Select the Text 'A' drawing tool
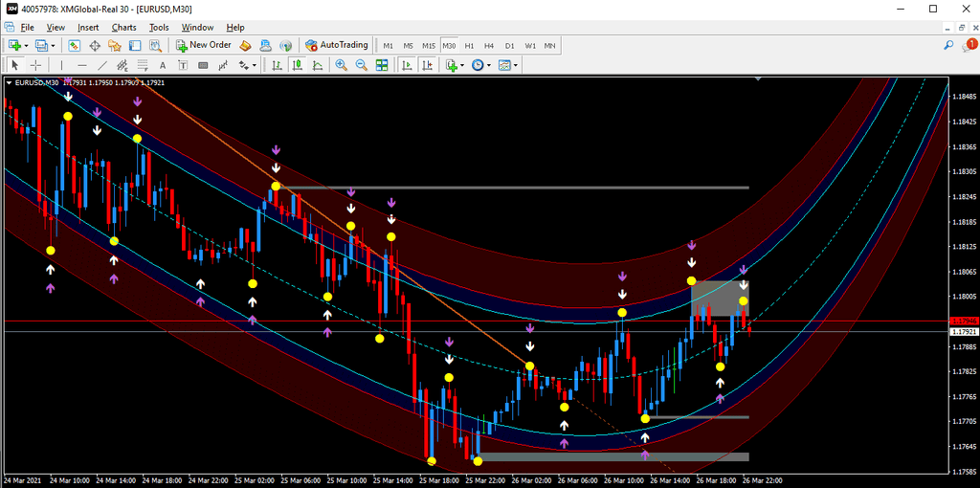This screenshot has height=488, width=980. [163, 65]
